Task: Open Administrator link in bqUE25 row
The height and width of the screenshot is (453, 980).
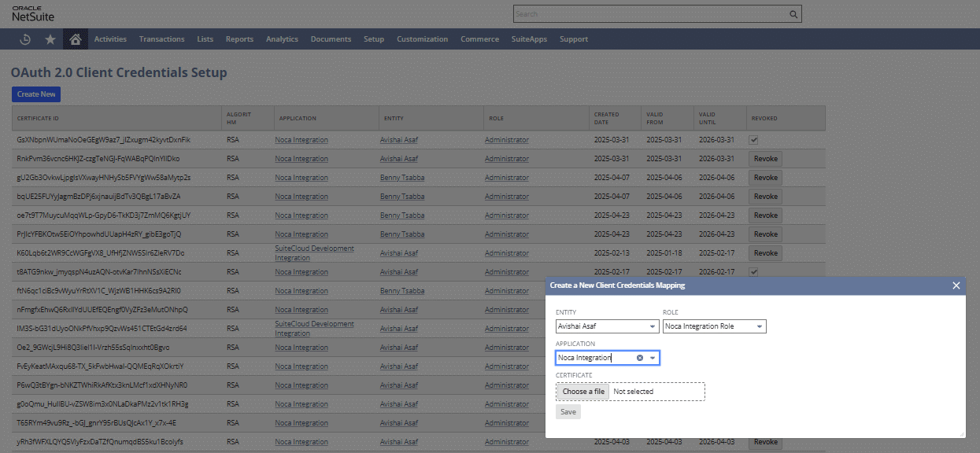Action: pyautogui.click(x=507, y=197)
